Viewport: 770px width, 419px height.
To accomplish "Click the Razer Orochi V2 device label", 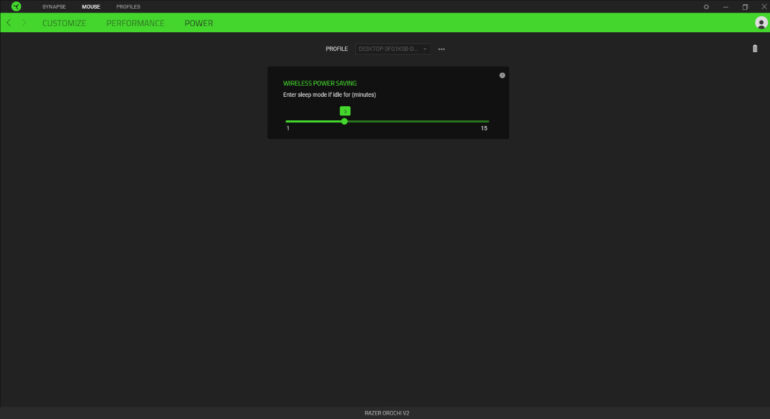I will click(385, 412).
